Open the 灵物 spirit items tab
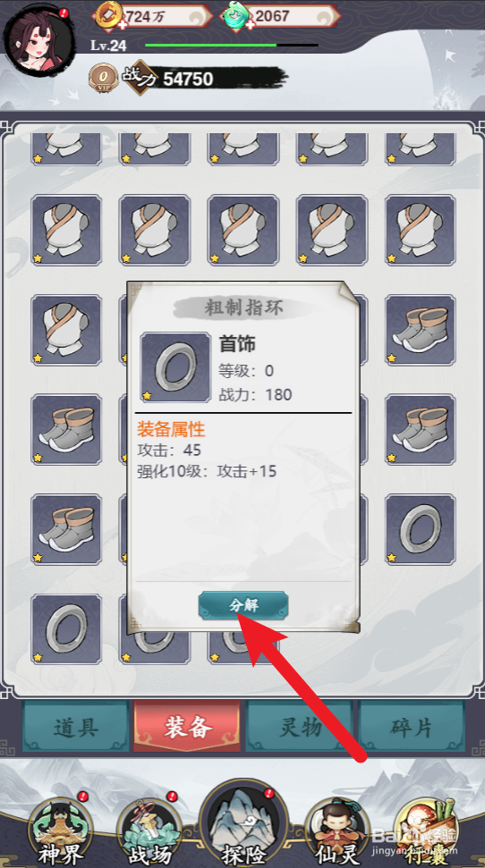The height and width of the screenshot is (868, 485). pos(300,728)
